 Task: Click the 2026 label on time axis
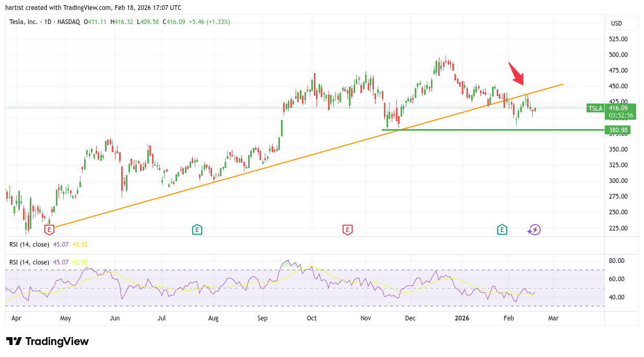tap(462, 318)
